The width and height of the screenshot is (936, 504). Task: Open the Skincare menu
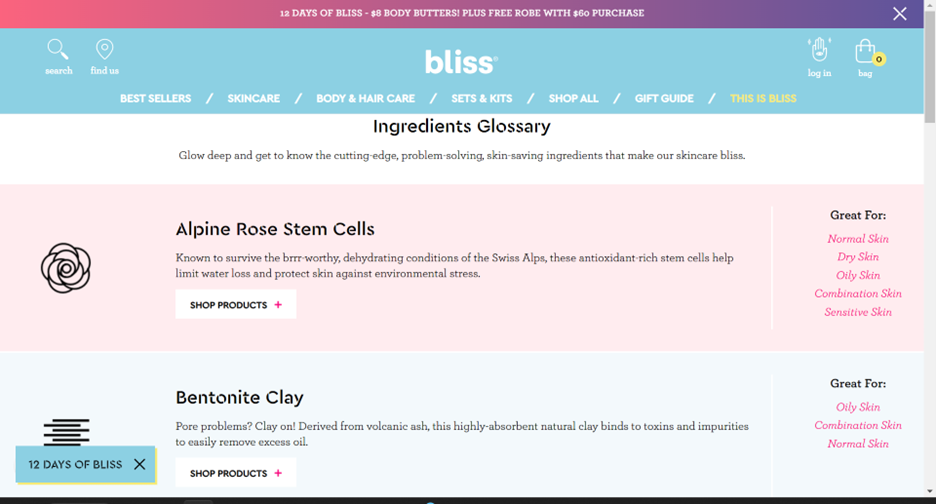[253, 99]
